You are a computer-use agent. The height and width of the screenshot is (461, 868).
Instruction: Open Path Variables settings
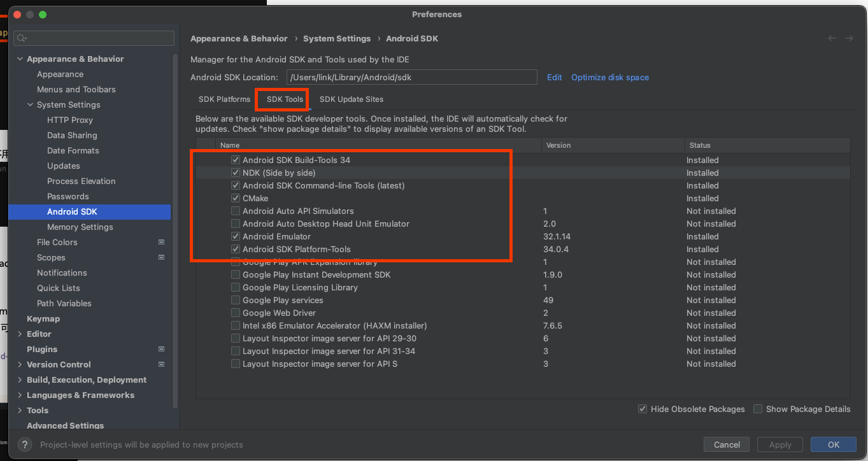click(x=64, y=303)
